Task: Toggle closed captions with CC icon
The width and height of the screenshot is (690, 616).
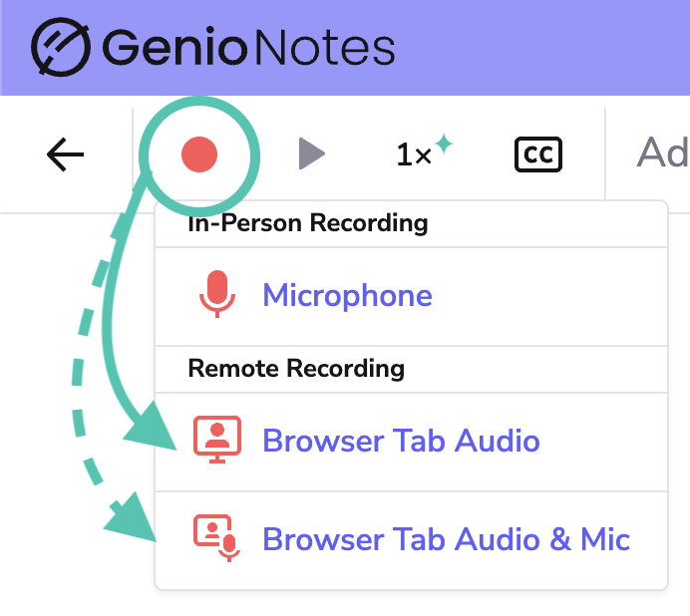Action: point(538,154)
